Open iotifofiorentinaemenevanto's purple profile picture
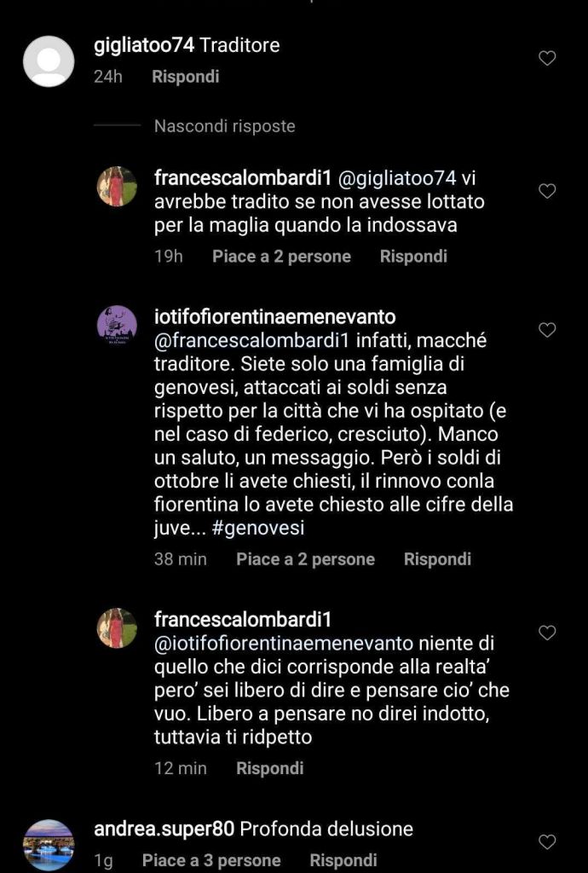This screenshot has height=873, width=588. (118, 325)
